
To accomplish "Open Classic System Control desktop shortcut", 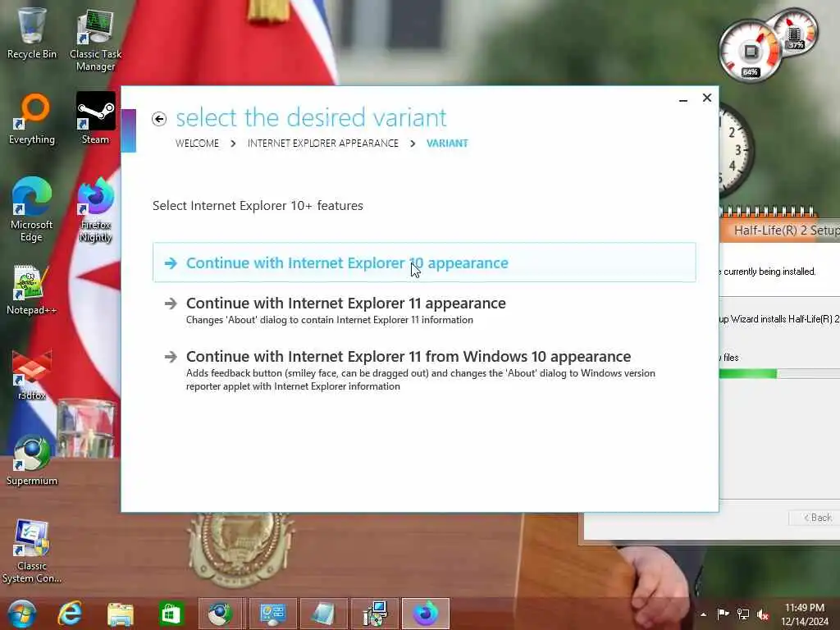I will pos(32,551).
